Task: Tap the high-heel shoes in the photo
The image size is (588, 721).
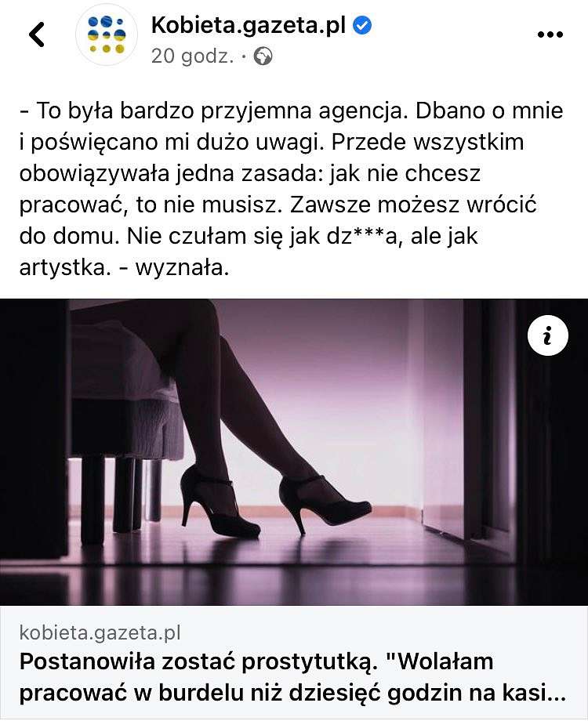Action: click(x=275, y=502)
